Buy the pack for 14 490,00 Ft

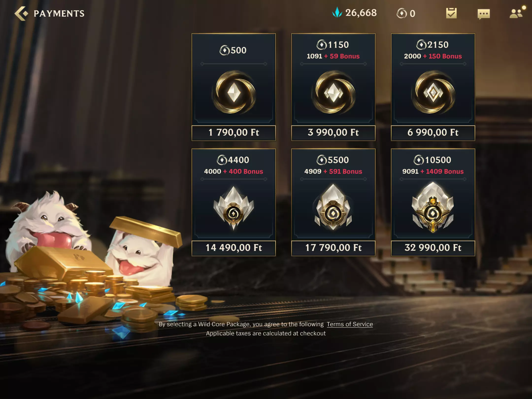pos(233,248)
